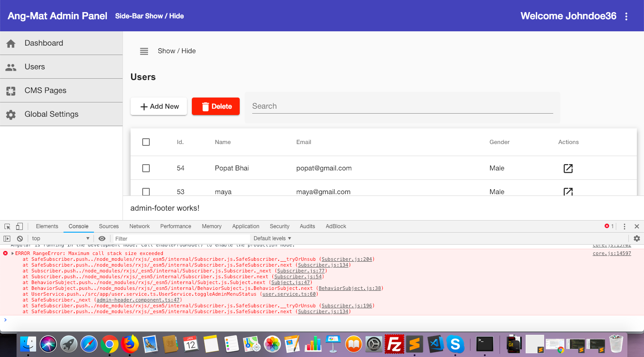Check the checkbox for user Popat Bhai
Viewport: 644px width, 357px height.
(x=146, y=168)
